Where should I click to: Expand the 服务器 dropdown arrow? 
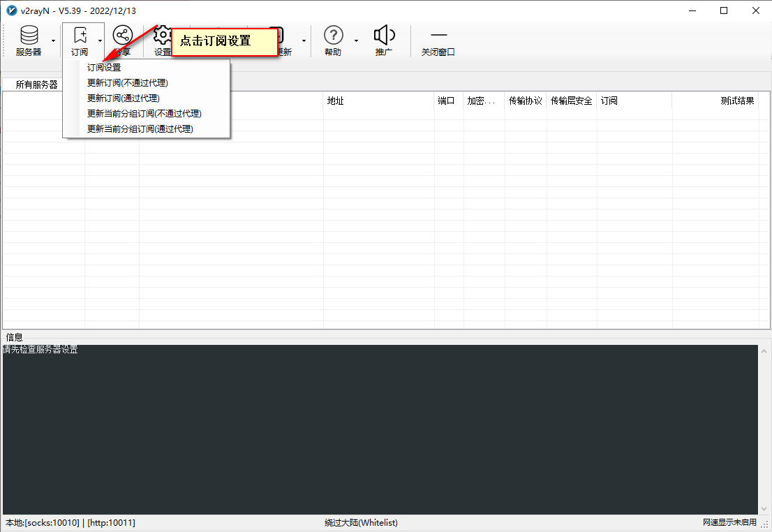[54, 40]
